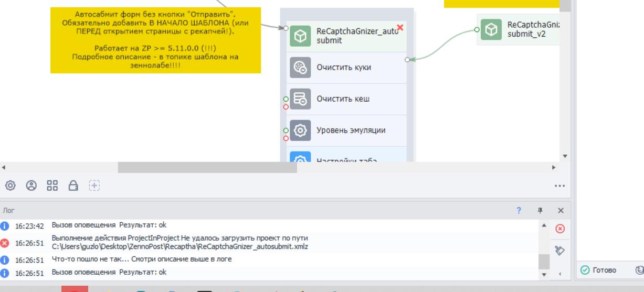Viewport: 644px width, 292px height.
Task: Click the red error icon at 16:26:51
Action: click(x=5, y=243)
